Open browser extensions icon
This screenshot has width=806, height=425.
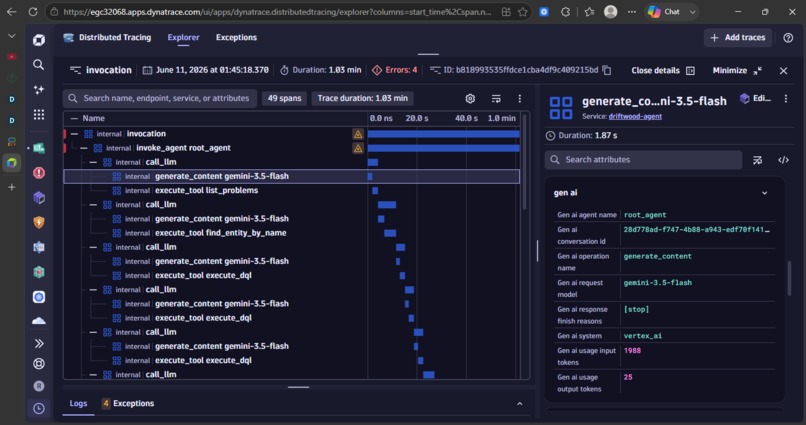565,11
